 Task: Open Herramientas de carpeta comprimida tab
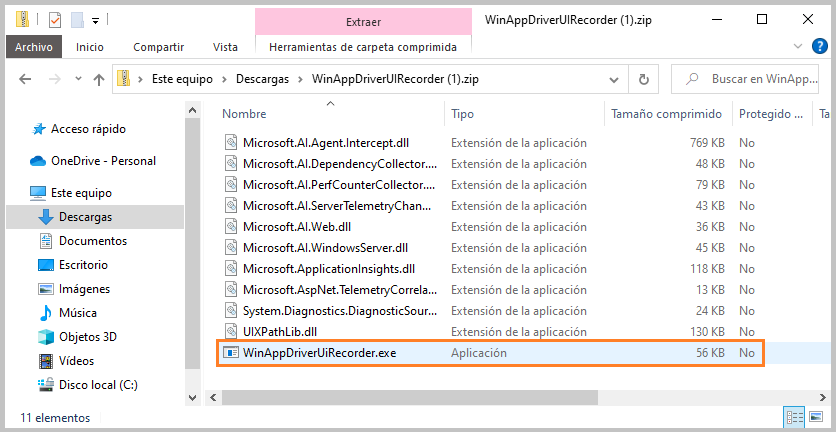(363, 47)
